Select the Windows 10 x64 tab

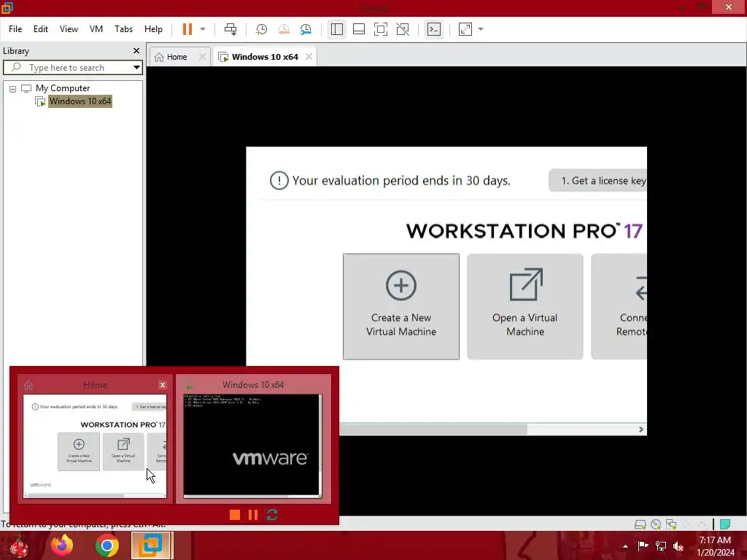259,57
